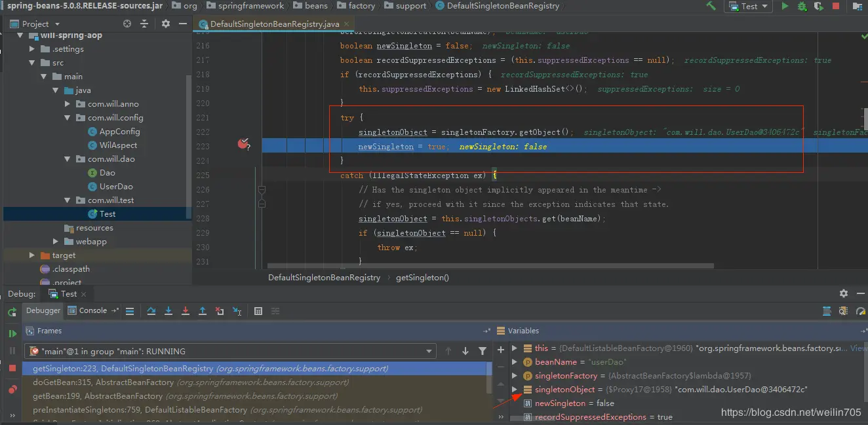Click the Step Out debugger icon
This screenshot has height=425, width=868.
[x=203, y=311]
